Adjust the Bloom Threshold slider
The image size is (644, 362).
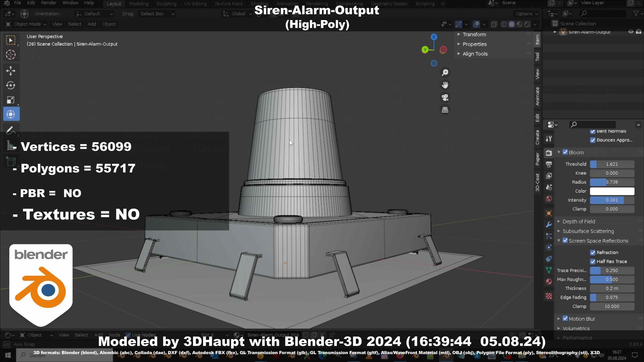(612, 164)
